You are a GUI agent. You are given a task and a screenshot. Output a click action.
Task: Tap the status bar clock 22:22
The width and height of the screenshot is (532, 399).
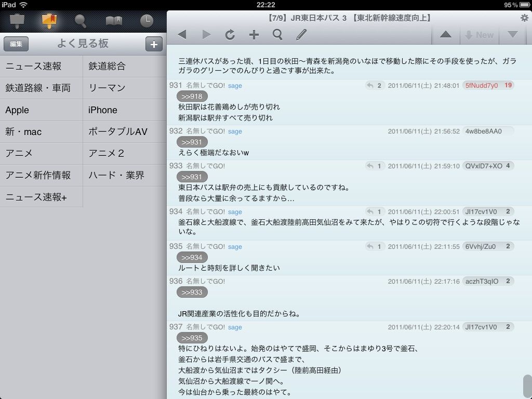265,5
